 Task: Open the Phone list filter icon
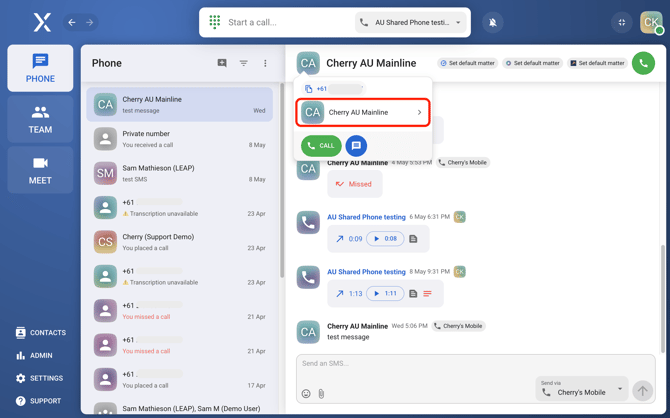coord(244,63)
